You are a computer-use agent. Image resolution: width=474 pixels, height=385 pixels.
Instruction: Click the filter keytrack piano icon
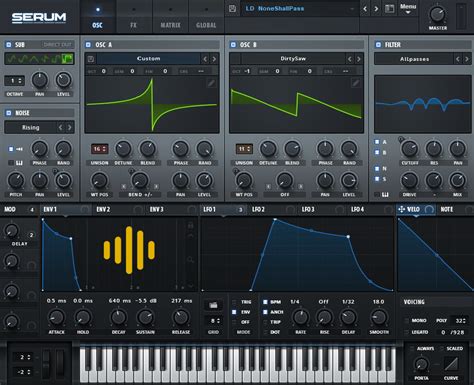[x=385, y=194]
